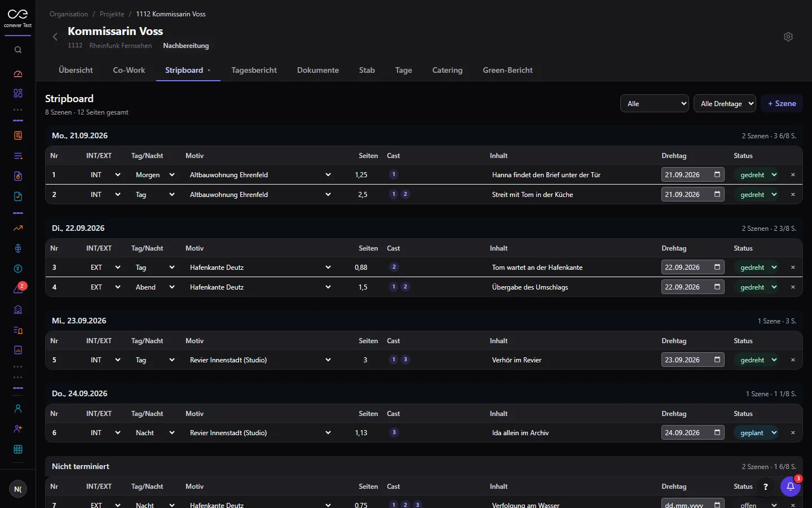Click the four-squares apps icon in the sidebar
The width and height of the screenshot is (812, 508).
pyautogui.click(x=18, y=93)
